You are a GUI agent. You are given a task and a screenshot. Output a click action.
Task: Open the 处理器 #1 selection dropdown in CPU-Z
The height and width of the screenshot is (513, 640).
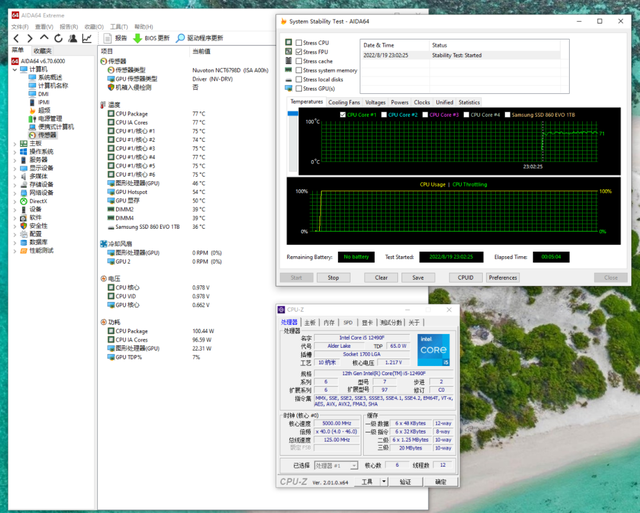[x=336, y=465]
